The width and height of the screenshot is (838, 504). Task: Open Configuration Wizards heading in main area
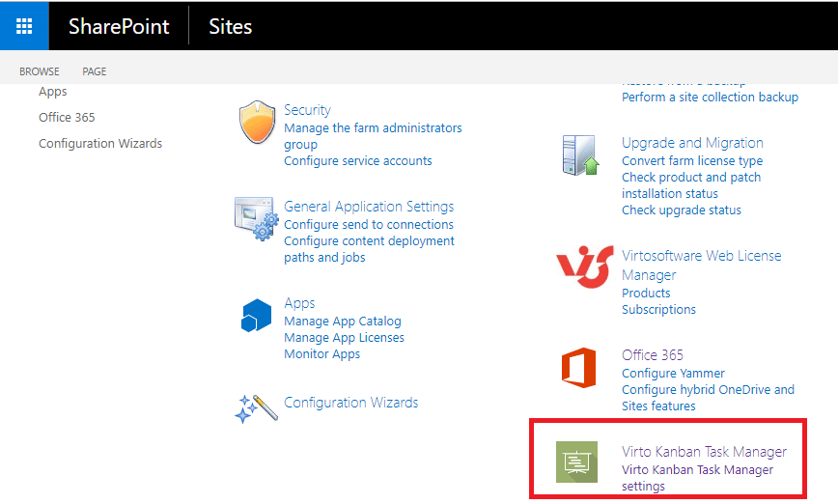[351, 403]
